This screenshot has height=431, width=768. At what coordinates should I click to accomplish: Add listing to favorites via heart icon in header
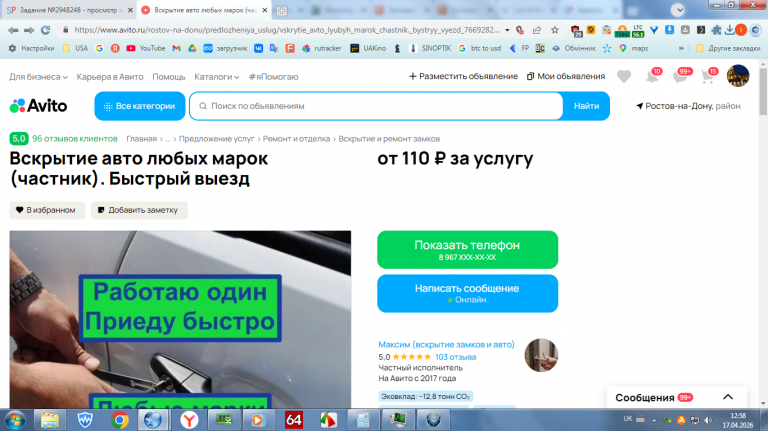pyautogui.click(x=624, y=76)
